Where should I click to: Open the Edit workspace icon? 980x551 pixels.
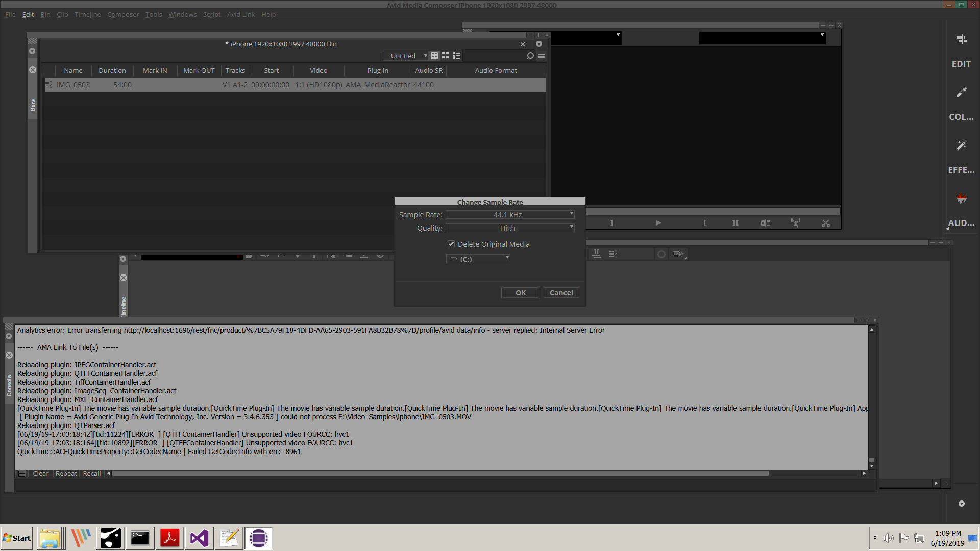(961, 39)
